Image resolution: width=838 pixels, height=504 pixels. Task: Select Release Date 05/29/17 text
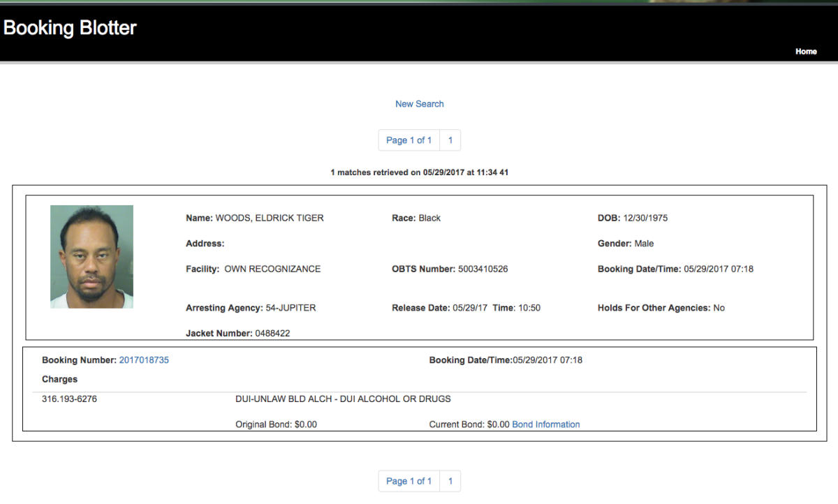point(441,308)
